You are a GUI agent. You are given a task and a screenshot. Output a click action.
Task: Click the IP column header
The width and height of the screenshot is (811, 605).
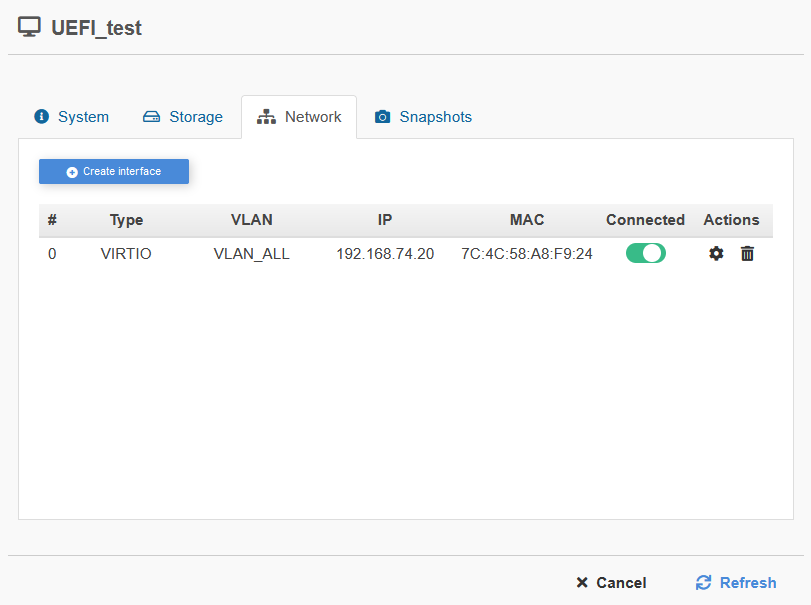click(384, 220)
